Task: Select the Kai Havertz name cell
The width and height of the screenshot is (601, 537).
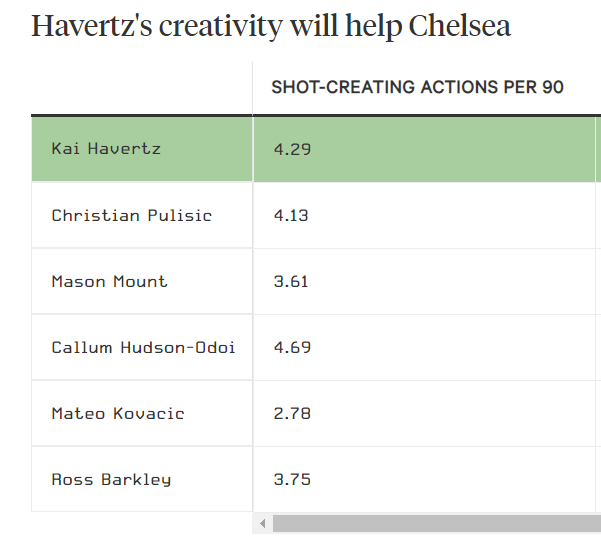Action: 142,149
